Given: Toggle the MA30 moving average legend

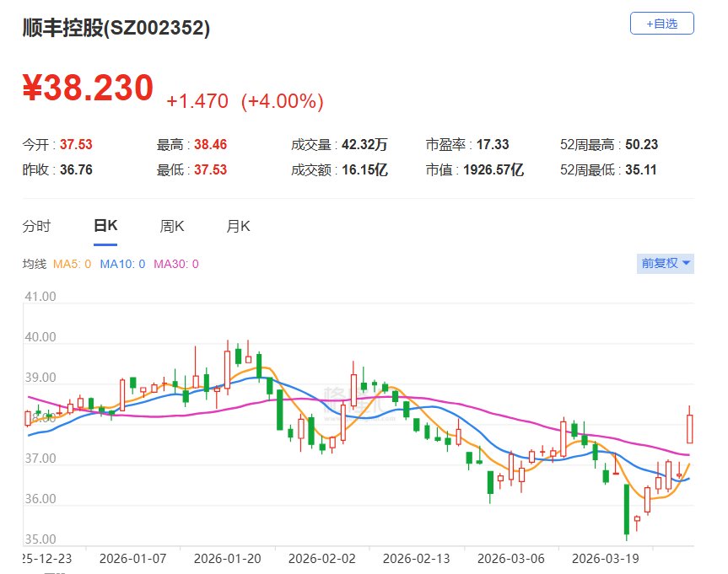Looking at the screenshot, I should pos(175,264).
